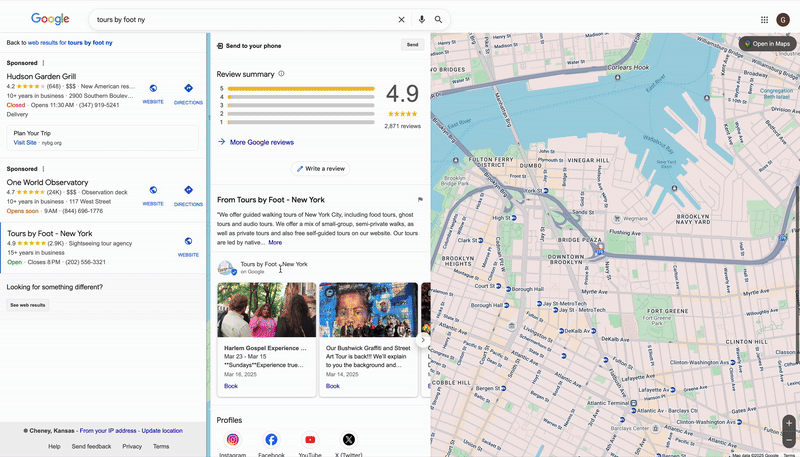Click the voice search microphone icon
800x457 pixels.
[421, 19]
